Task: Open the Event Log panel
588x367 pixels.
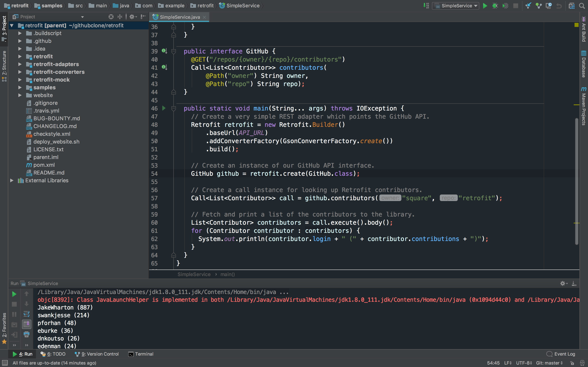Action: point(561,354)
